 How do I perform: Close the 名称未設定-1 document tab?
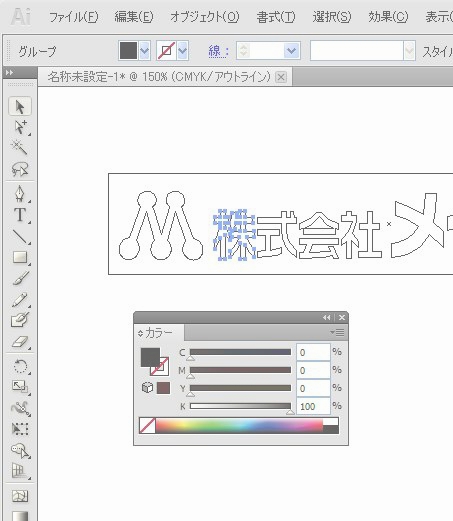(x=281, y=77)
